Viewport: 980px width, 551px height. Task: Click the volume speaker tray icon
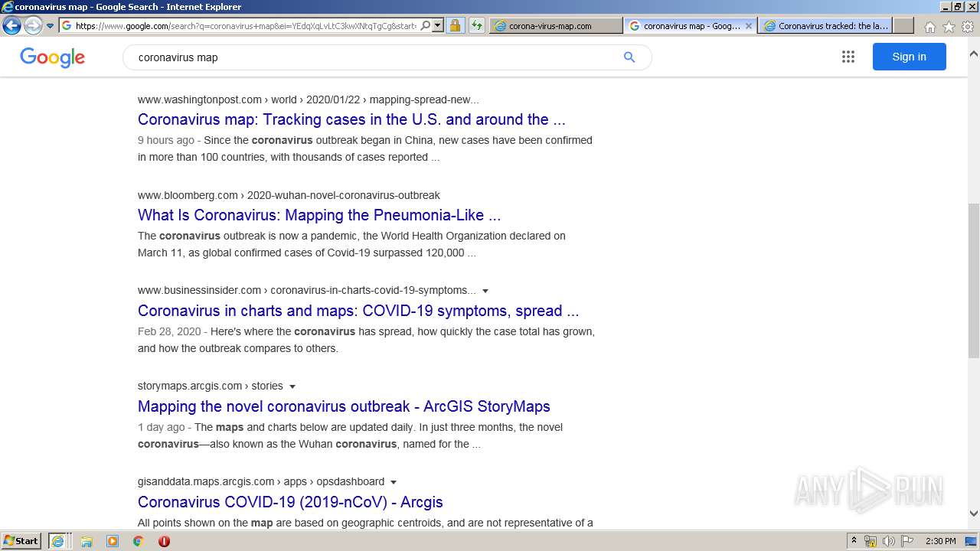point(888,541)
